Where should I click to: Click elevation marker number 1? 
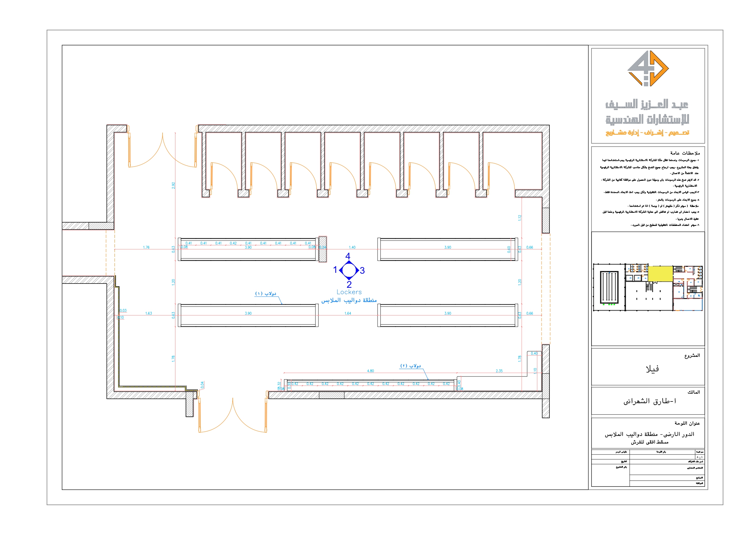335,270
